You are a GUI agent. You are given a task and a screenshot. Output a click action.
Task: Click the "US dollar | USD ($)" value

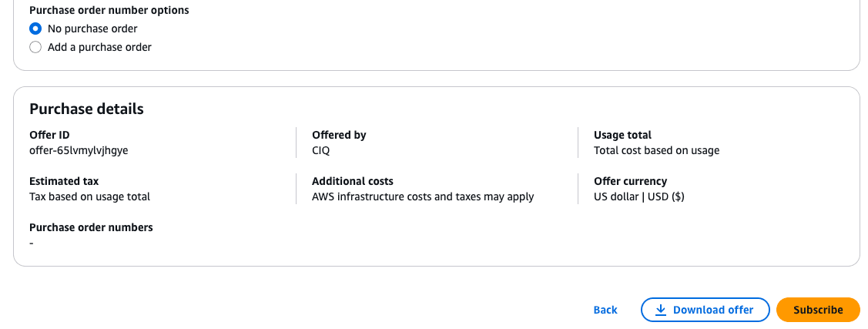pyautogui.click(x=638, y=196)
